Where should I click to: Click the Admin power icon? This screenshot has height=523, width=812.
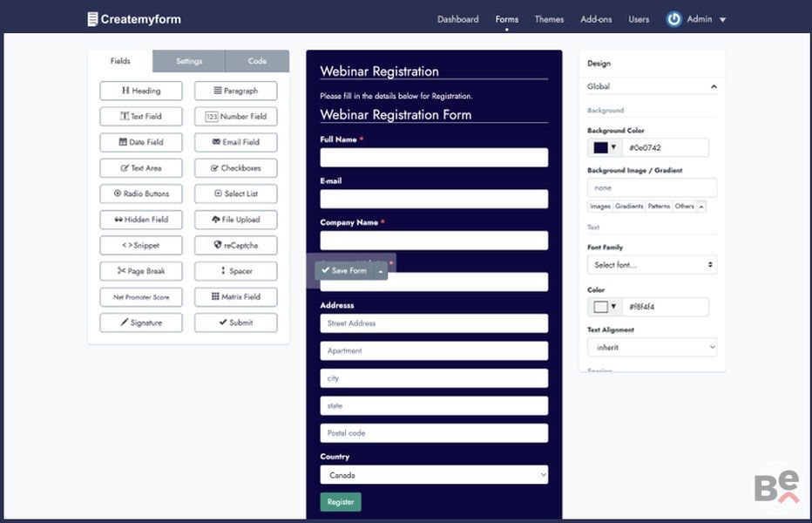coord(673,19)
